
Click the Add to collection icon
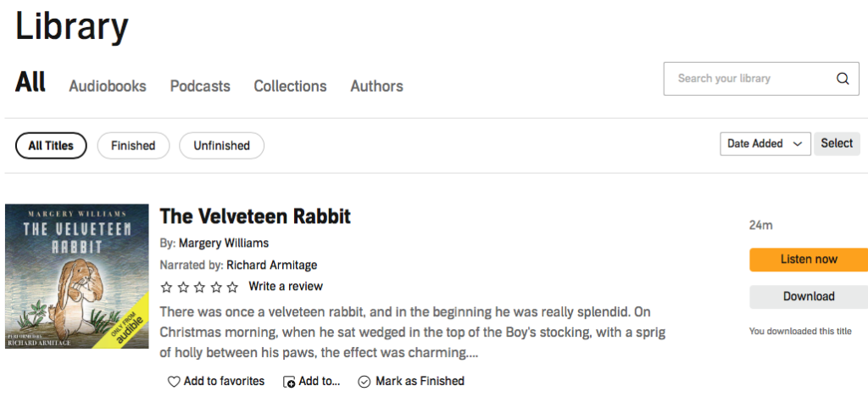[x=289, y=382]
